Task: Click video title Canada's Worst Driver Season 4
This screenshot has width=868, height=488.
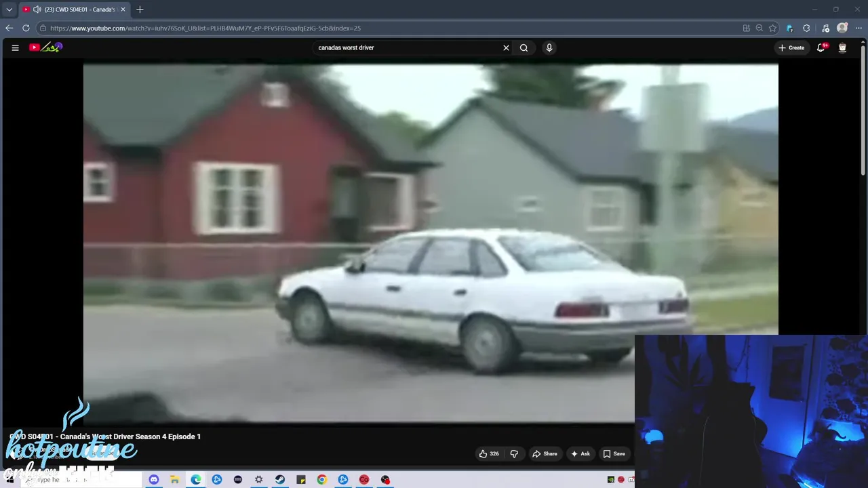Action: tap(105, 436)
